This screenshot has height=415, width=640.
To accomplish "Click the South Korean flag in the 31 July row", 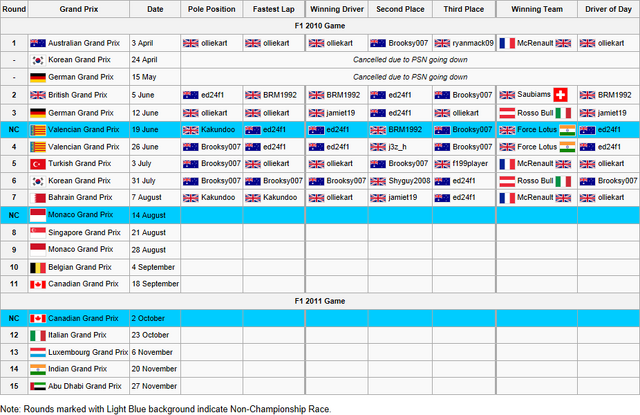I will click(x=38, y=181).
